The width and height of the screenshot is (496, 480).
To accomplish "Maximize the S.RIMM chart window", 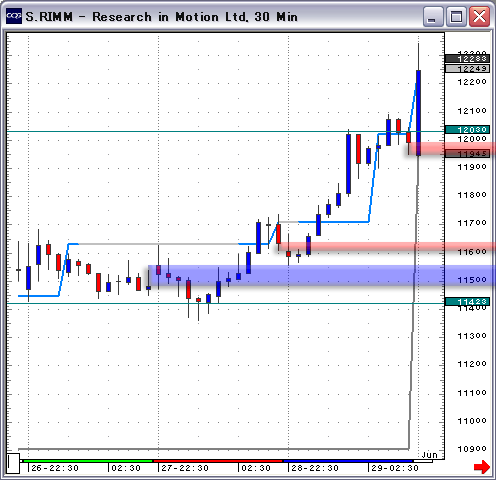I will (x=456, y=16).
